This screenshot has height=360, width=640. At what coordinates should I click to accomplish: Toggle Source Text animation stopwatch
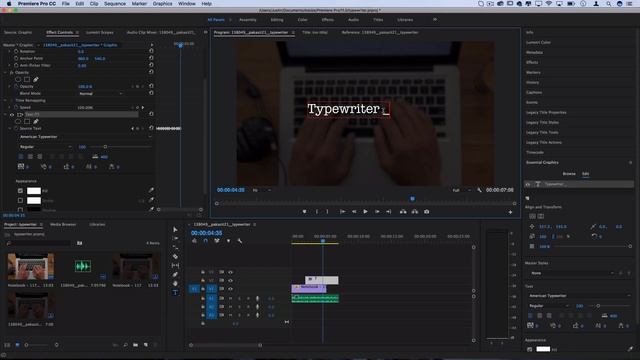tap(16, 128)
